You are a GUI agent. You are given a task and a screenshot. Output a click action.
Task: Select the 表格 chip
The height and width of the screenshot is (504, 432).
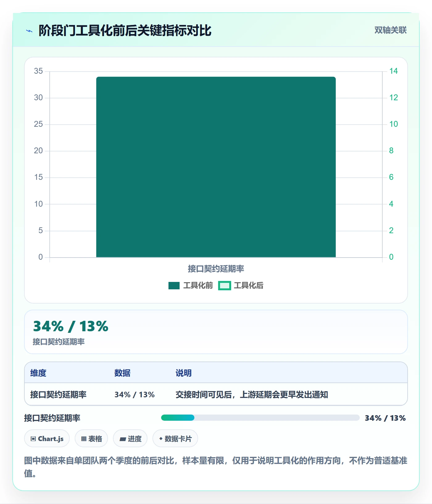pos(91,438)
